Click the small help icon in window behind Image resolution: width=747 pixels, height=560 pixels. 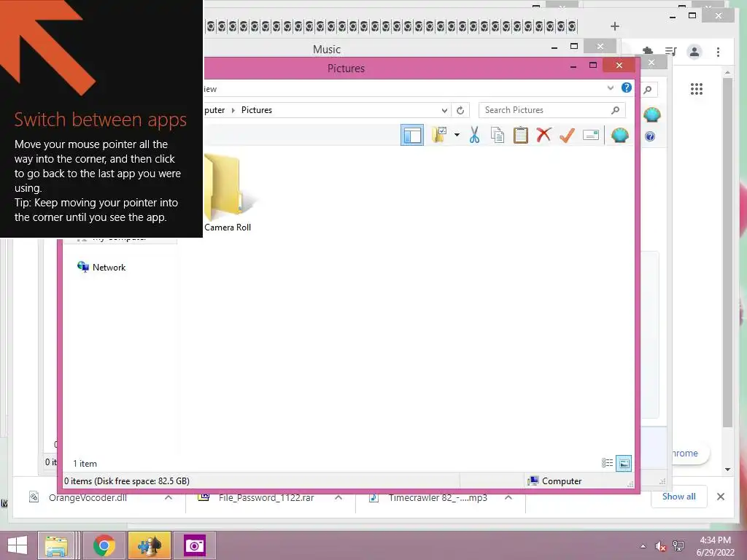click(x=650, y=136)
